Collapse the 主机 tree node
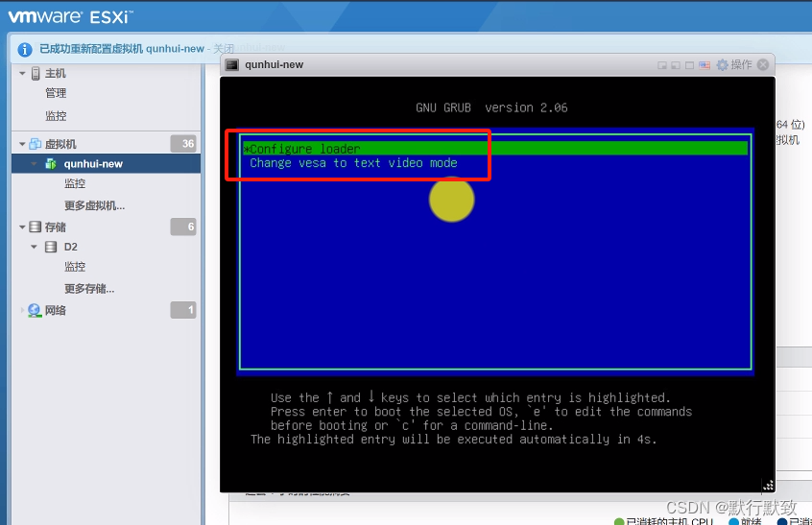The width and height of the screenshot is (812, 525). pos(22,74)
